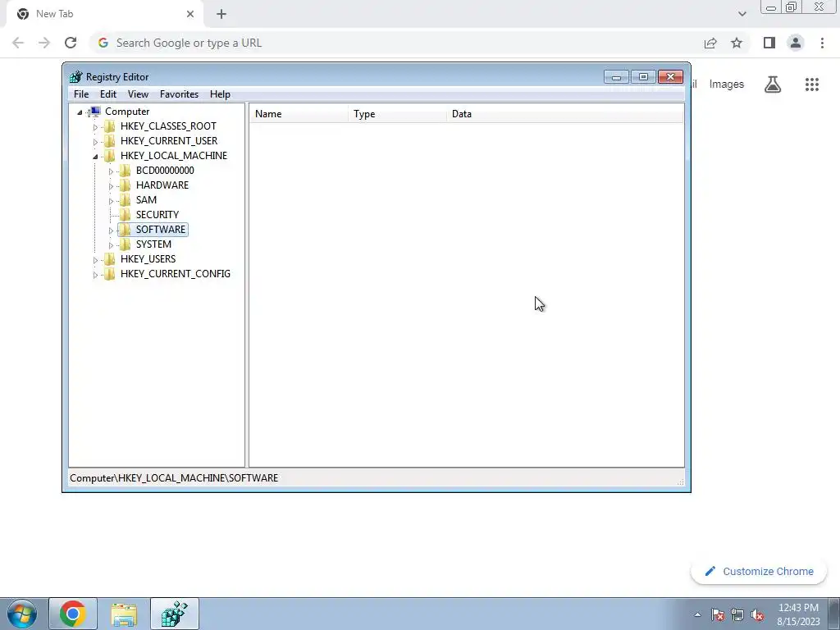Sort values by the Data column header
Image resolution: width=840 pixels, height=630 pixels.
tap(565, 114)
